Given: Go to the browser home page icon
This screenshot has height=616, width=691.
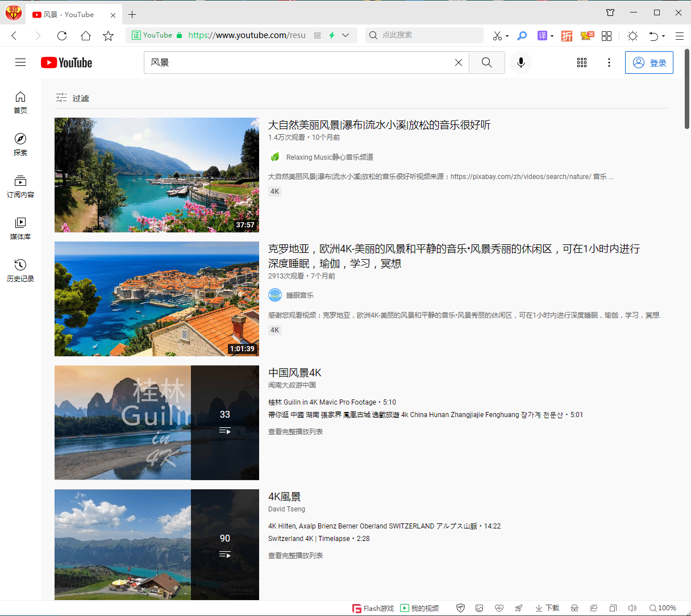Looking at the screenshot, I should [86, 36].
